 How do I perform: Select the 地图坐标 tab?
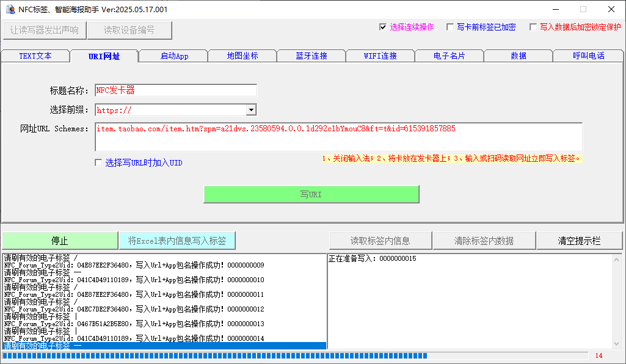pos(242,56)
